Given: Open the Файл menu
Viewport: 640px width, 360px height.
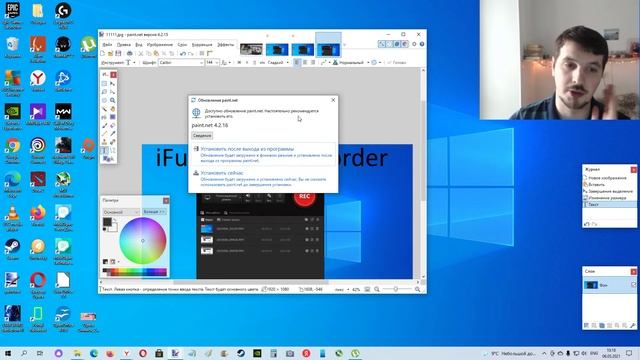Looking at the screenshot, I should pyautogui.click(x=107, y=44).
